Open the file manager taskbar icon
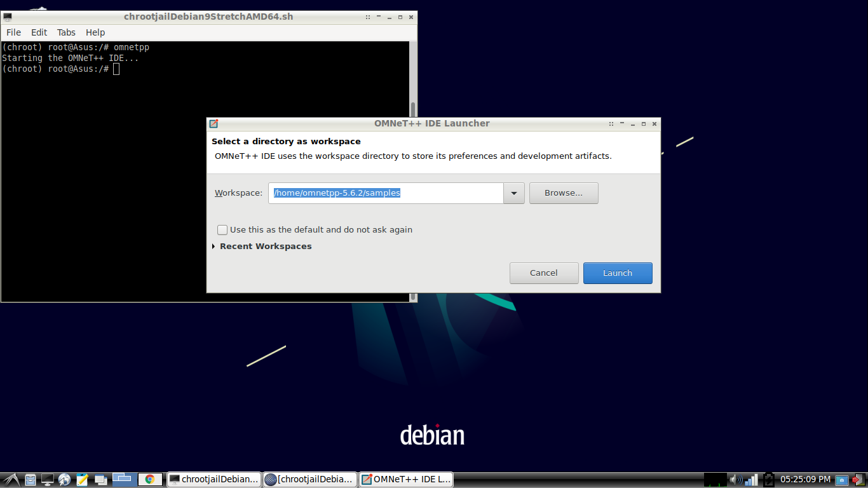 coord(30,479)
